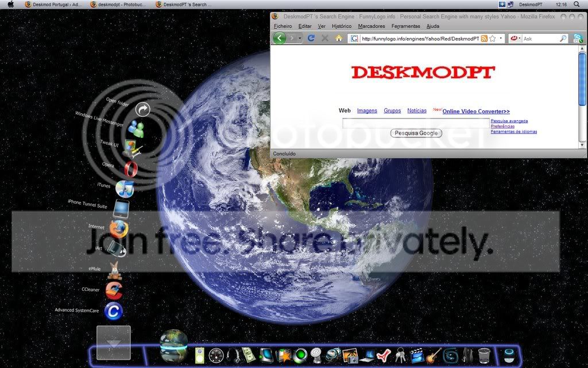This screenshot has width=588, height=368.
Task: Open CCleaner from the stack
Action: [x=115, y=291]
